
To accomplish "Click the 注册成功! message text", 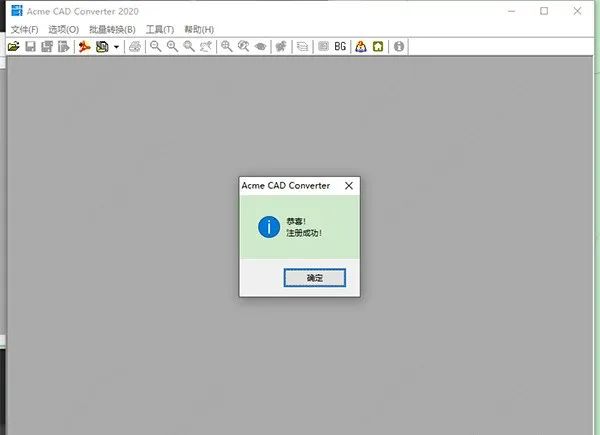I will pos(304,233).
